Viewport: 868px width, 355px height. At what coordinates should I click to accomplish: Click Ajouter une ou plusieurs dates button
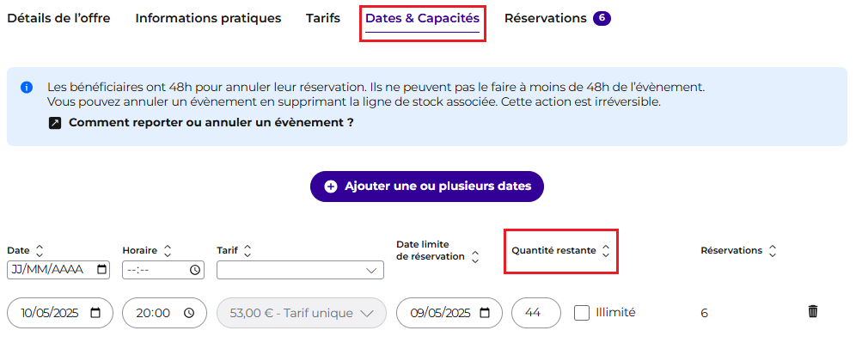[427, 186]
